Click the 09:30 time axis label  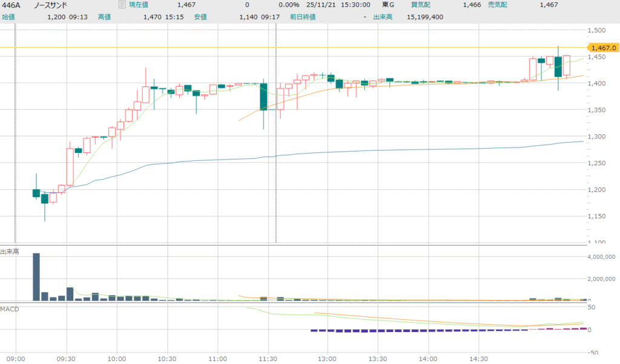pyautogui.click(x=66, y=358)
